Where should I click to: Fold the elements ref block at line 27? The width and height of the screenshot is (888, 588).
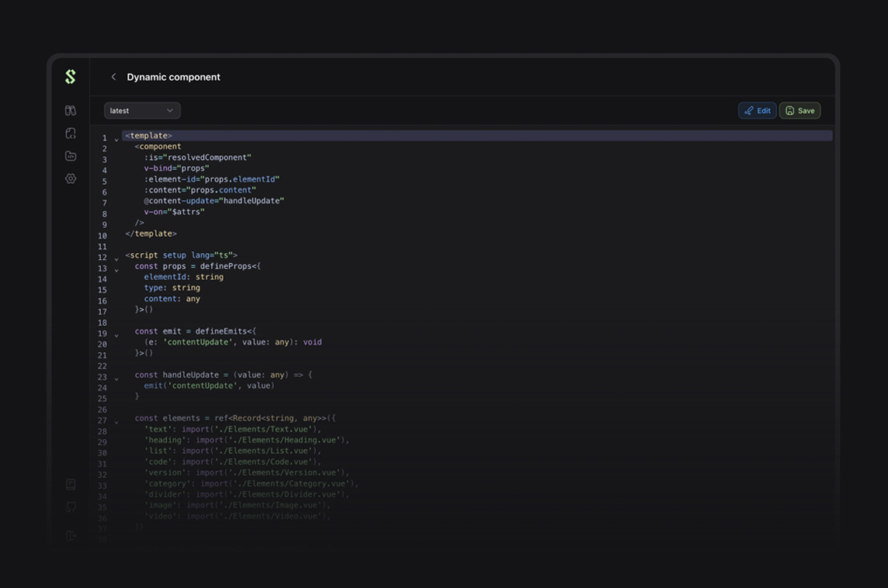116,423
